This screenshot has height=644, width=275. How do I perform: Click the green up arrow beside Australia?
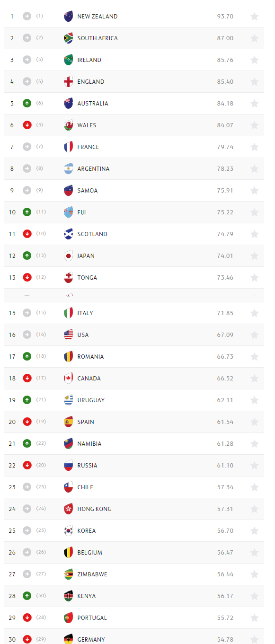pos(27,103)
